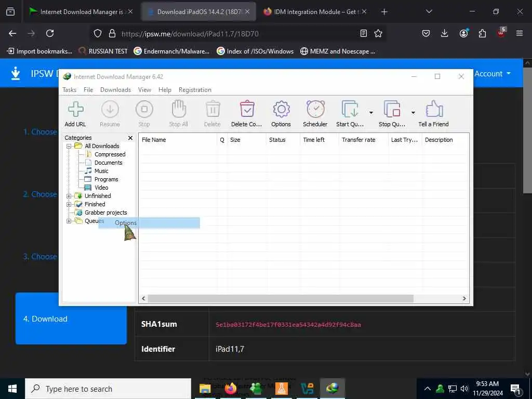Image resolution: width=532 pixels, height=399 pixels.
Task: Select the Programs category
Action: tap(106, 179)
